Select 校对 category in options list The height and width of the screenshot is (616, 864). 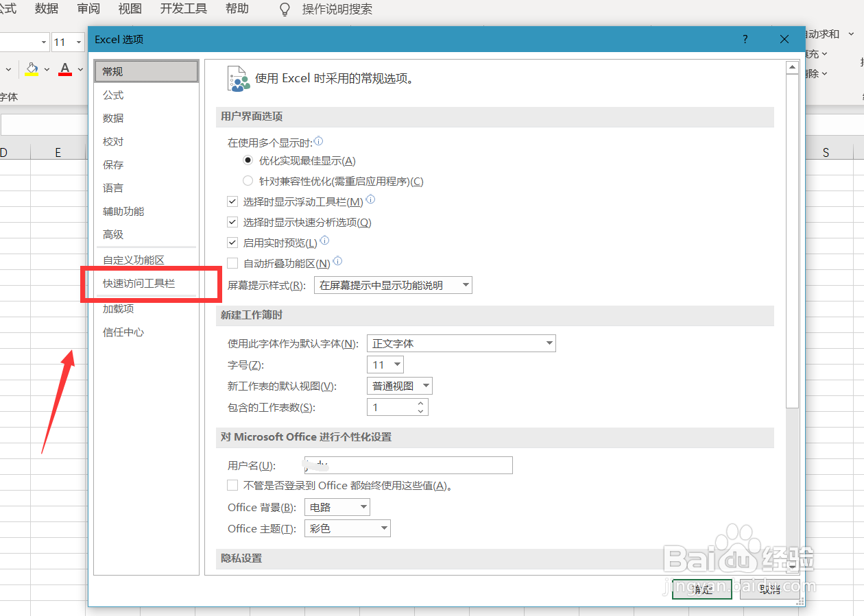(147, 141)
